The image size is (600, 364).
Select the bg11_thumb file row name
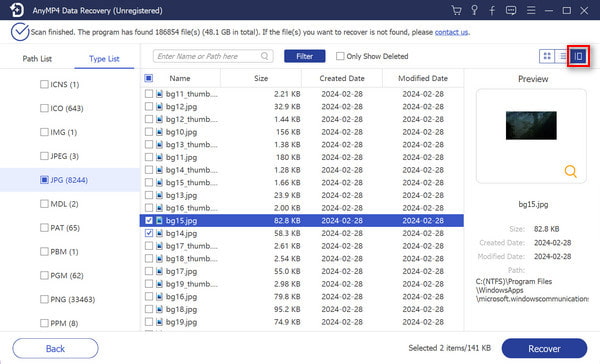click(192, 94)
